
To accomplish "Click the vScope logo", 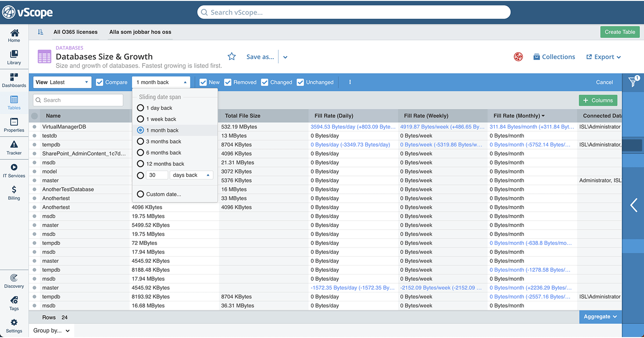I will pos(27,12).
